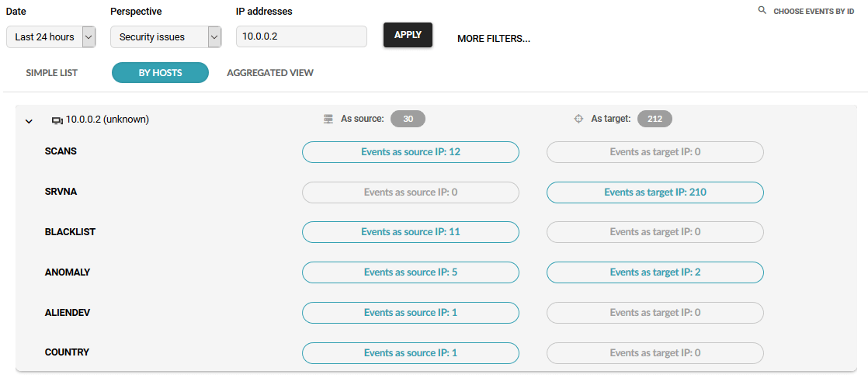Viewport: 868px width, 378px height.
Task: Switch to Aggregated View tab
Action: click(270, 73)
